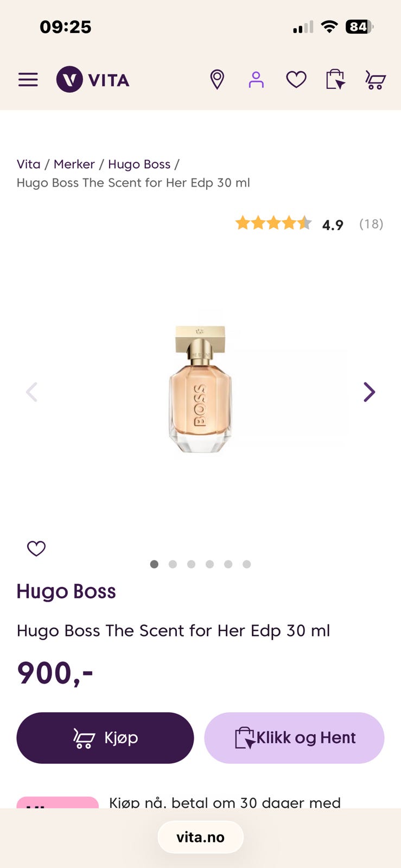Screen dimensions: 401x868
Task: Tap the Hugo Boss brand heading
Action: click(66, 591)
